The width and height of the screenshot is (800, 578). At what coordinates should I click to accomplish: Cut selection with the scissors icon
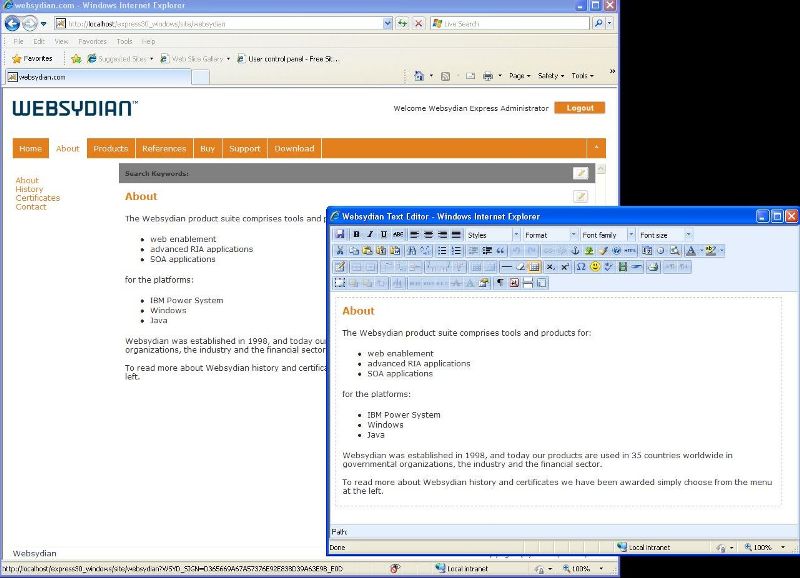point(339,250)
